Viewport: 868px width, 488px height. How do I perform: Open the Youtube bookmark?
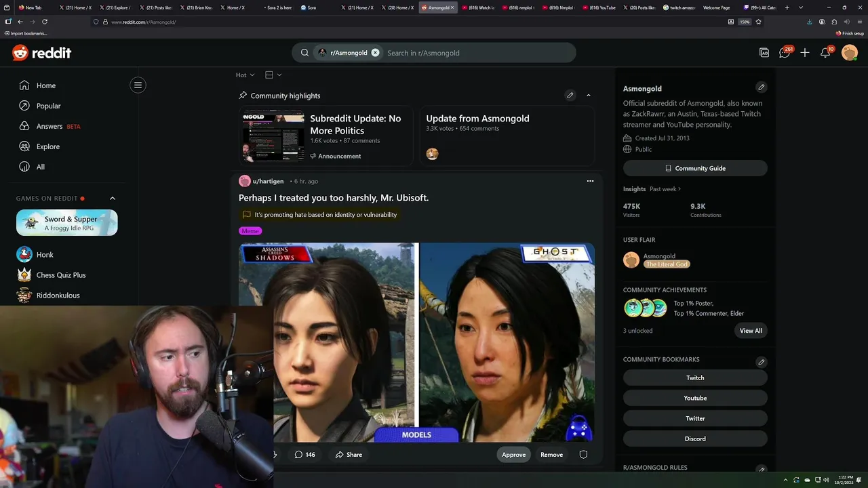[695, 398]
